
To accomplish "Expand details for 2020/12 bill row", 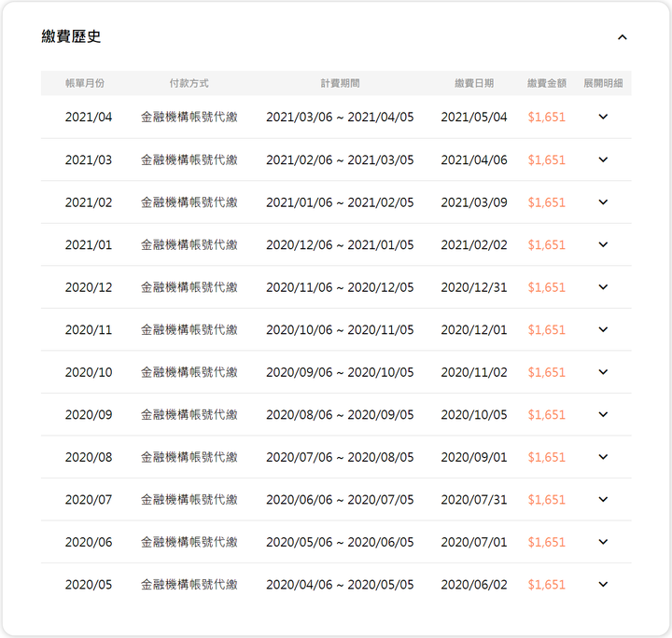I will [603, 286].
